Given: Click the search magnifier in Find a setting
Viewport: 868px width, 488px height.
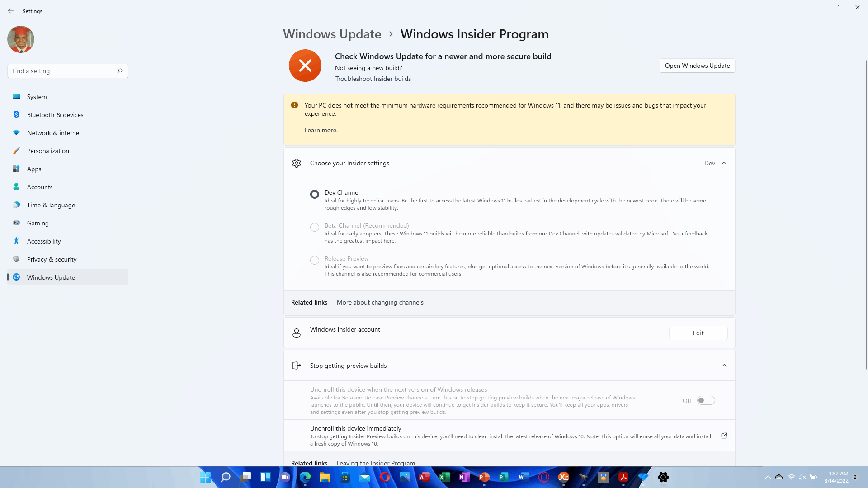Looking at the screenshot, I should click(120, 71).
